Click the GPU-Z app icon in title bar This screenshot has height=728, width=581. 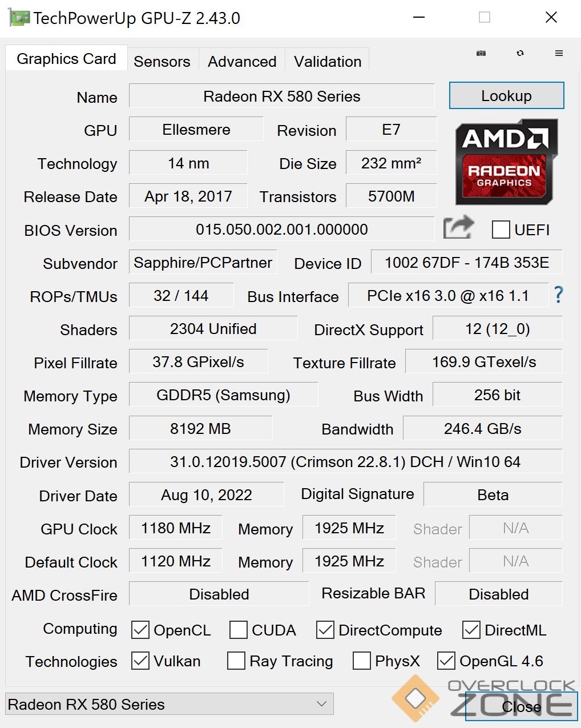(x=19, y=18)
